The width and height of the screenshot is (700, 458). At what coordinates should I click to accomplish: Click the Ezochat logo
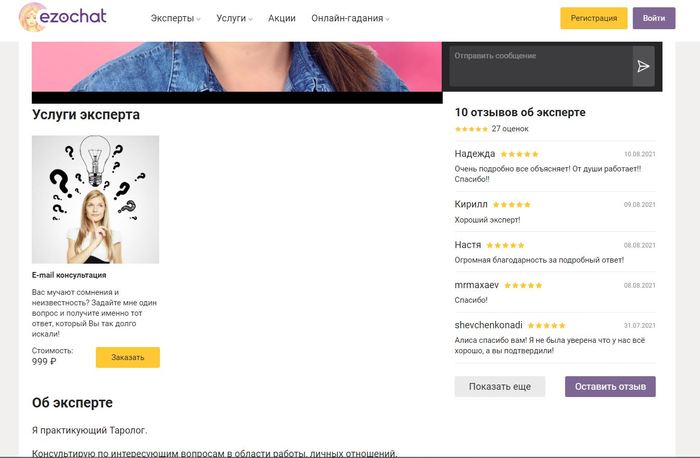tap(62, 18)
